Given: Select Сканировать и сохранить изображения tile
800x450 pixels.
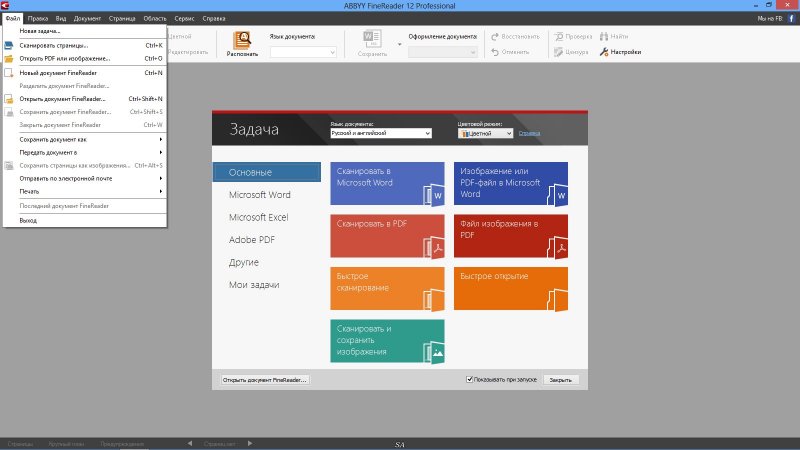Looking at the screenshot, I should (x=387, y=341).
